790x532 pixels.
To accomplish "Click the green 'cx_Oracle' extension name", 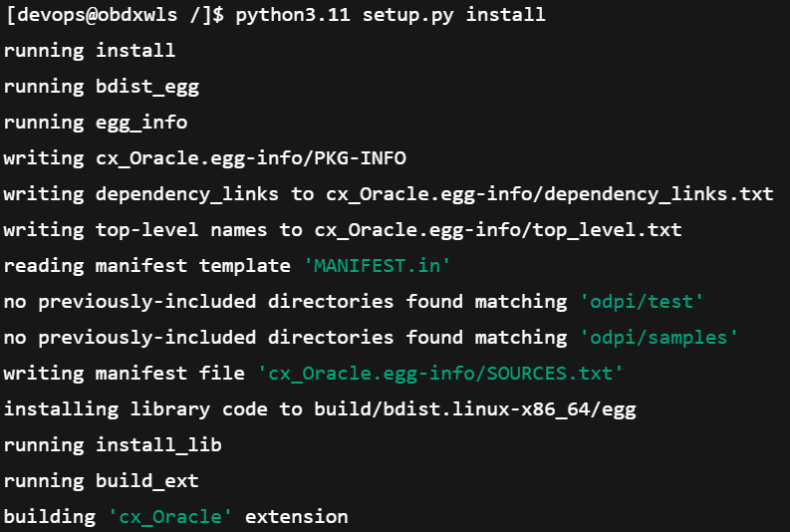I will click(x=170, y=517).
